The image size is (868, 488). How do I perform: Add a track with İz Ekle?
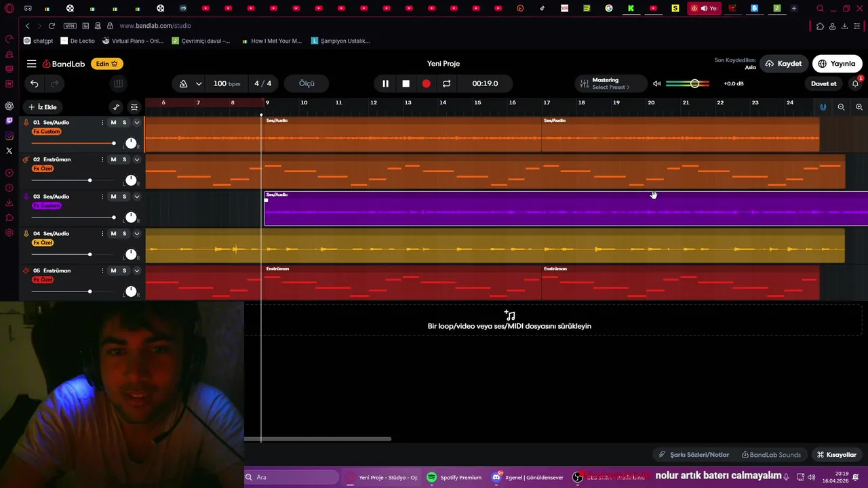point(43,107)
